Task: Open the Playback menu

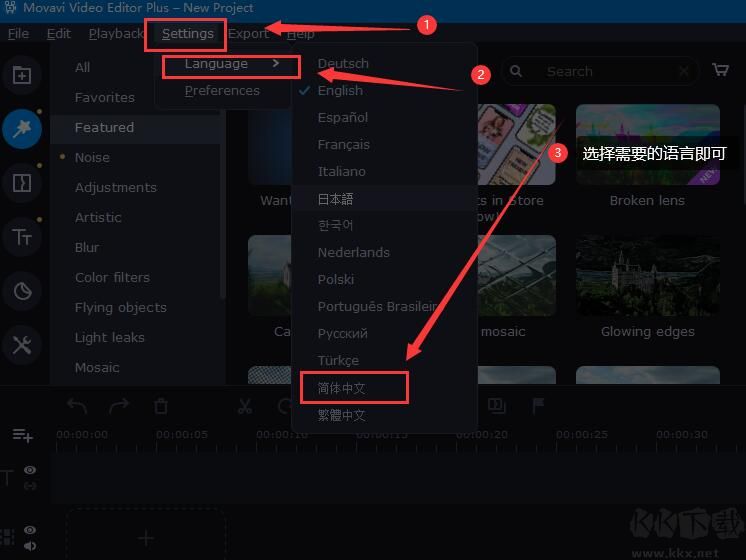Action: click(x=116, y=33)
